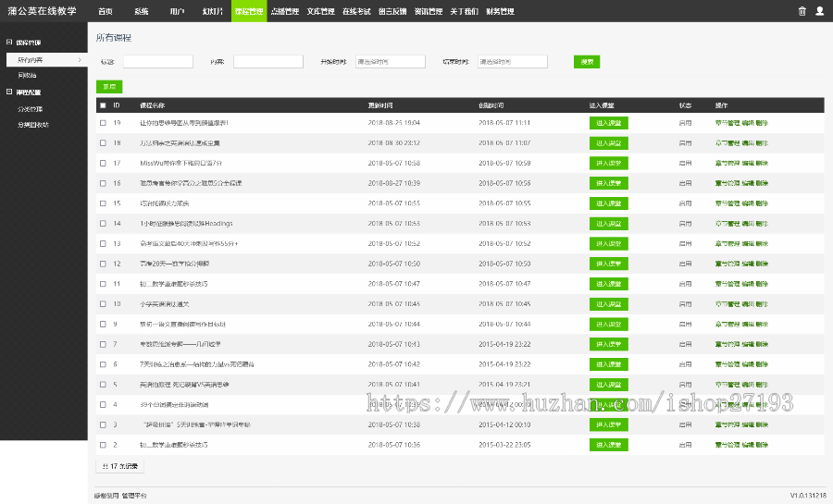Open 章节管理 for course ID 19
Screen dimensions: 833x504
point(727,123)
